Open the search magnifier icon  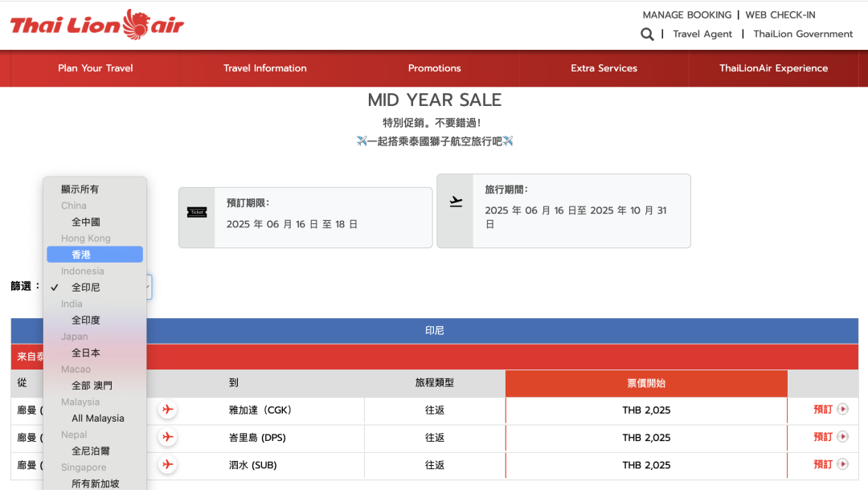pyautogui.click(x=646, y=35)
